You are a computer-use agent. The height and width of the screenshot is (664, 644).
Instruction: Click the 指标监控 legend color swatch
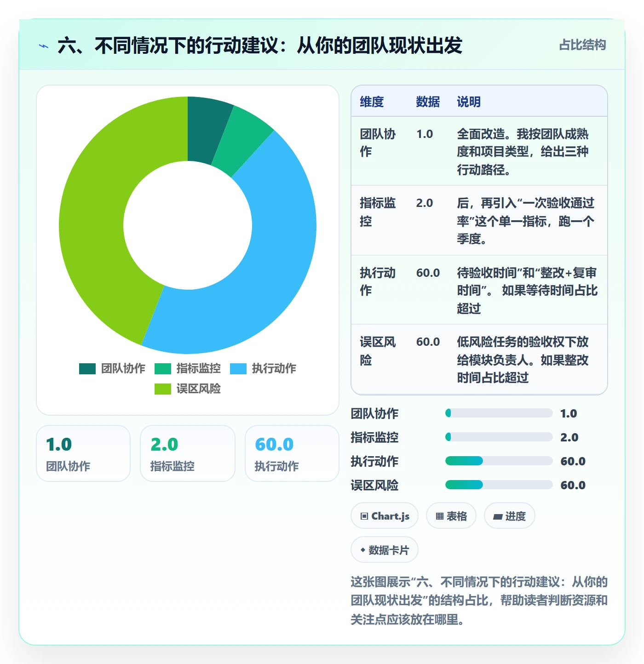pos(163,369)
